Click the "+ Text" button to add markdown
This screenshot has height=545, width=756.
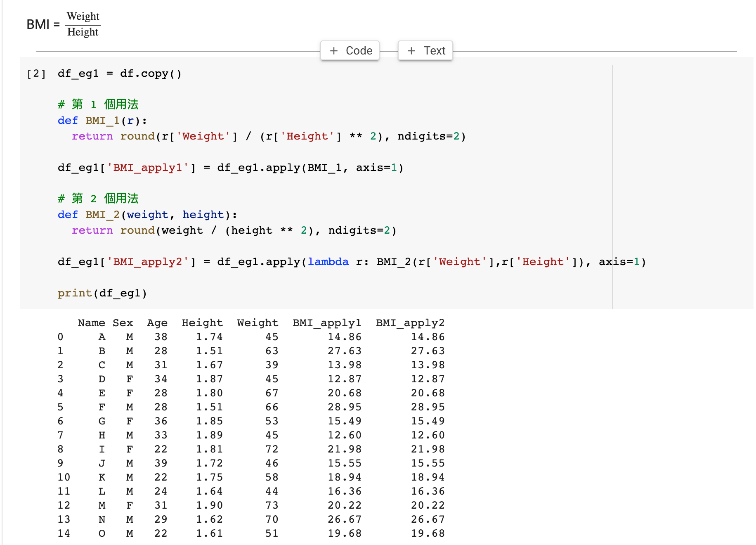[x=425, y=50]
